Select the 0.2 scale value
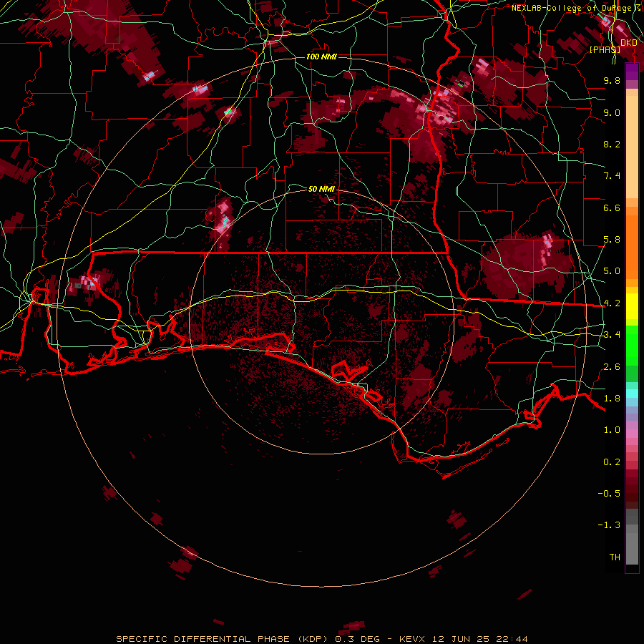The width and height of the screenshot is (644, 644). point(612,462)
